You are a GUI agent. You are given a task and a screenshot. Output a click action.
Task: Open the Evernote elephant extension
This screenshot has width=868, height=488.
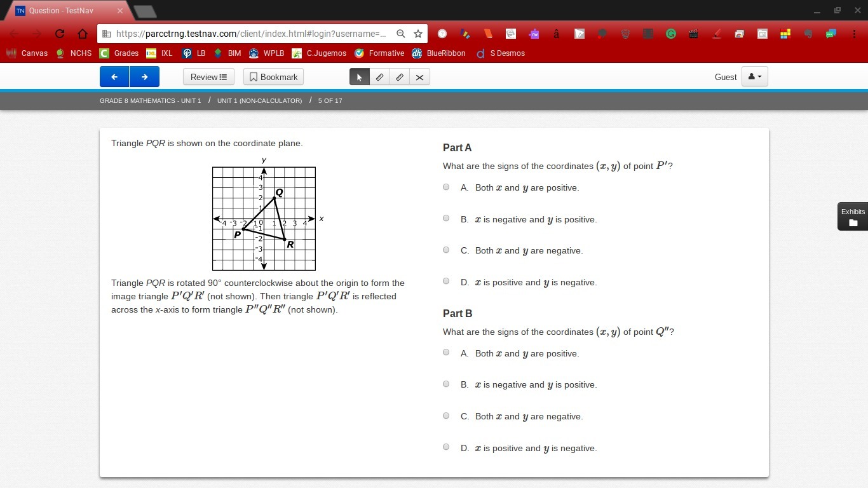tap(808, 34)
